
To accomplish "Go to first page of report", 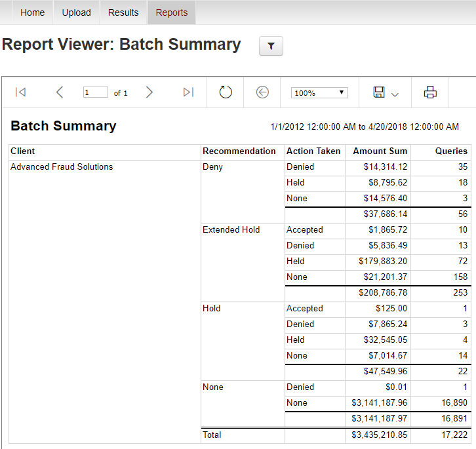I will (20, 92).
